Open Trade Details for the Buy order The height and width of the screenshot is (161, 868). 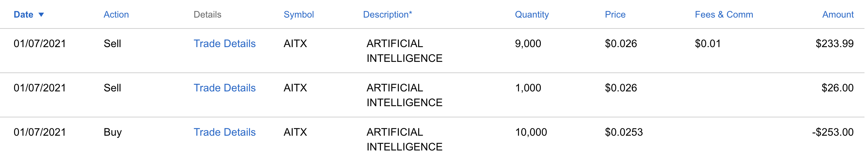point(225,132)
